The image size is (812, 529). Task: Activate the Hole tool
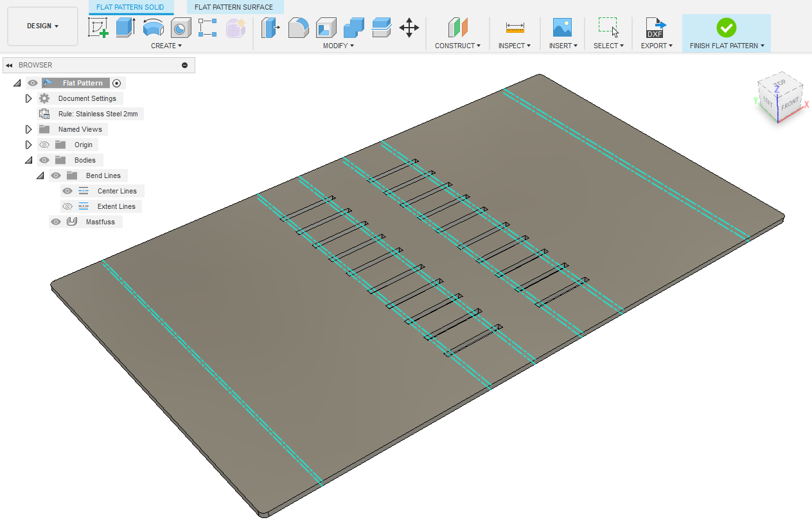pos(181,28)
